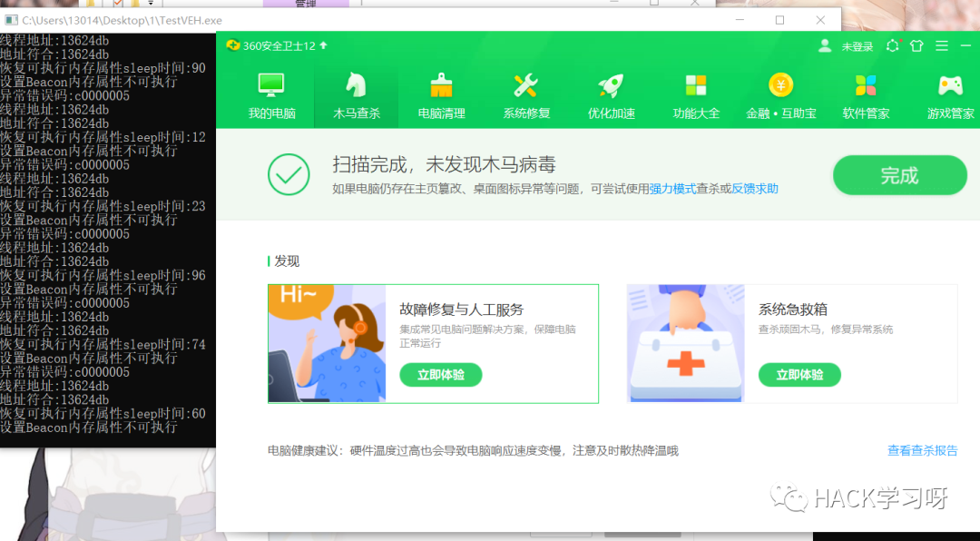Open the 软件管家 tab

866,95
